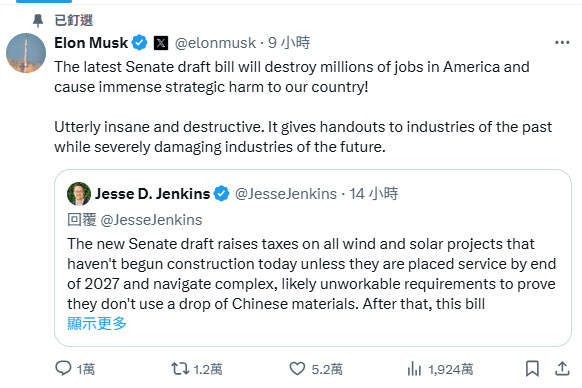Bookmark this Elon Musk post

pos(532,369)
